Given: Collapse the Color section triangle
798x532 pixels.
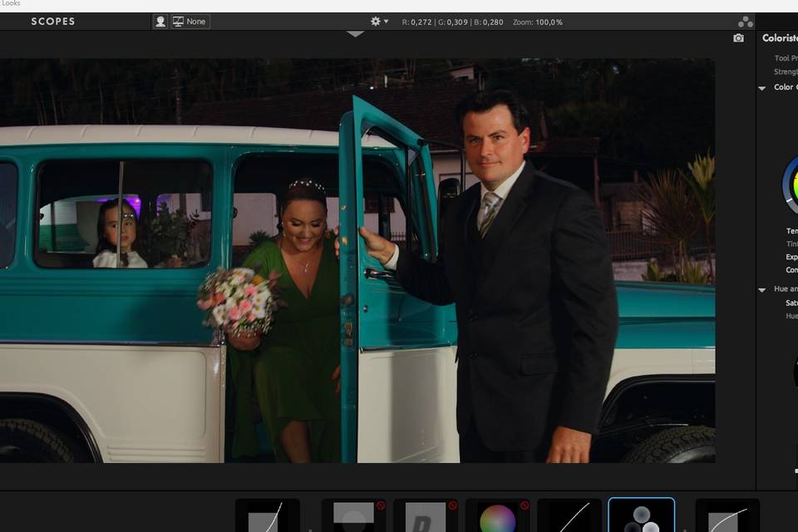Looking at the screenshot, I should coord(762,88).
